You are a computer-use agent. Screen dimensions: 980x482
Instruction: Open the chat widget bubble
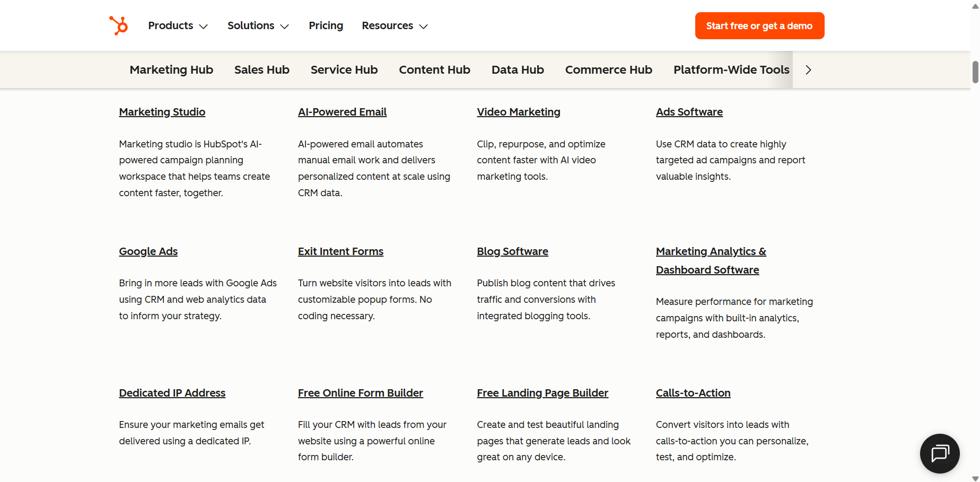[x=939, y=453]
